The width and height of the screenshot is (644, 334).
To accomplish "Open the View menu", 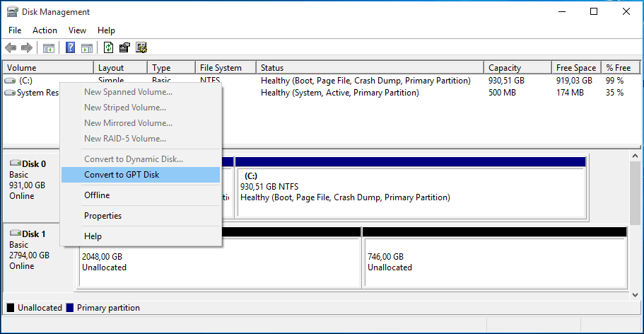I will coord(77,30).
